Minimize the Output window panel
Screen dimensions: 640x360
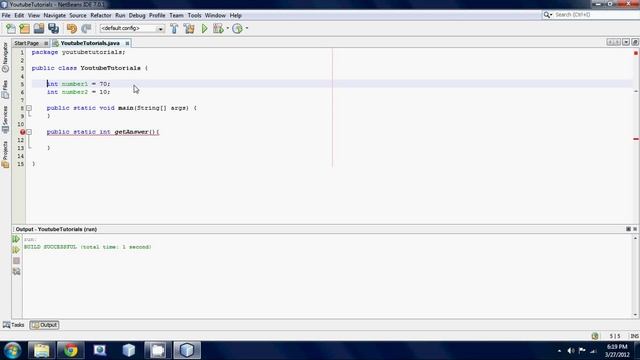629,229
